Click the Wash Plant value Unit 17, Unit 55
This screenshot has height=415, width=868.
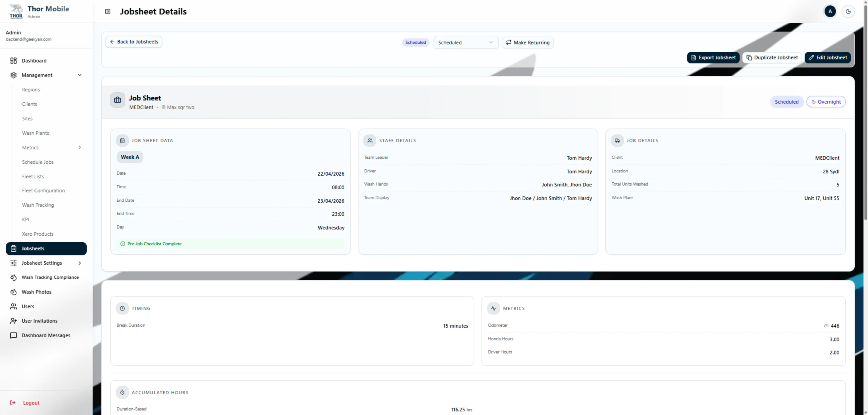[x=821, y=198]
